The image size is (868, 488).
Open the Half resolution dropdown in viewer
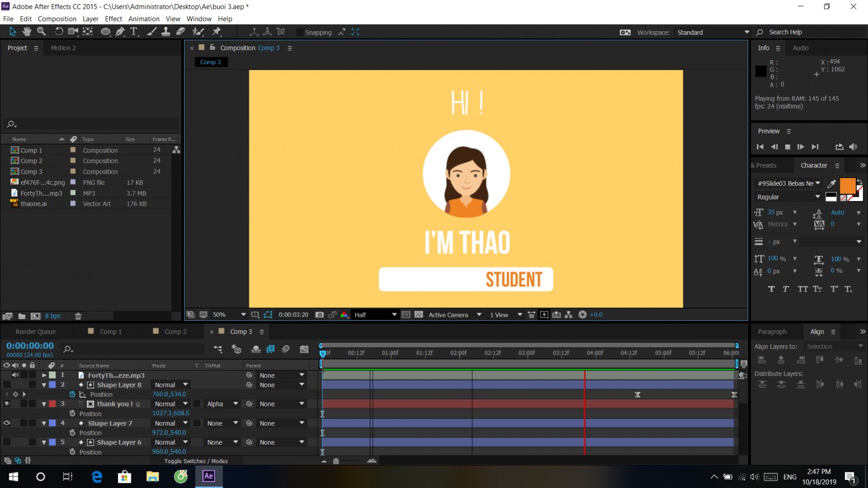coord(375,315)
